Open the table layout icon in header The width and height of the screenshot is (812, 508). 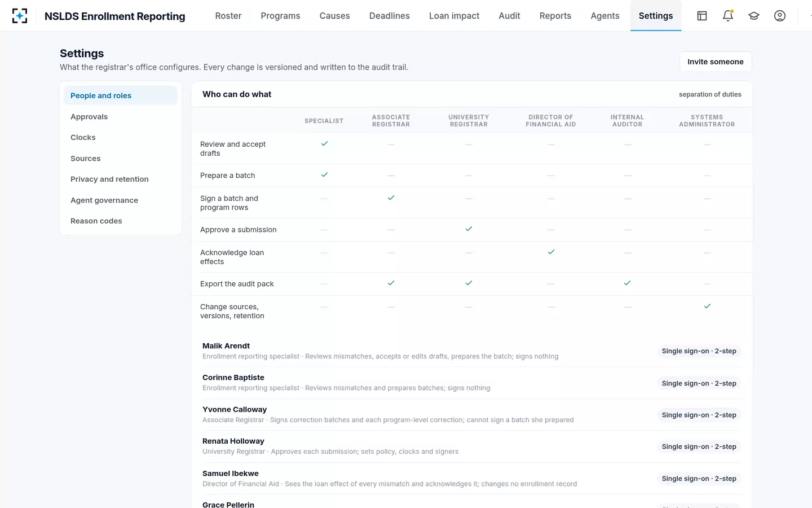(x=702, y=16)
